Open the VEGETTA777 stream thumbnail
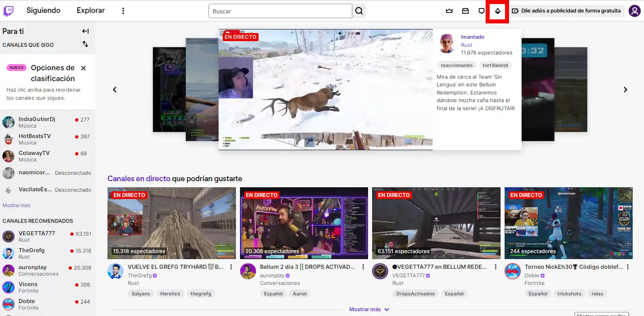Viewport: 644px width, 316px height. click(x=436, y=223)
